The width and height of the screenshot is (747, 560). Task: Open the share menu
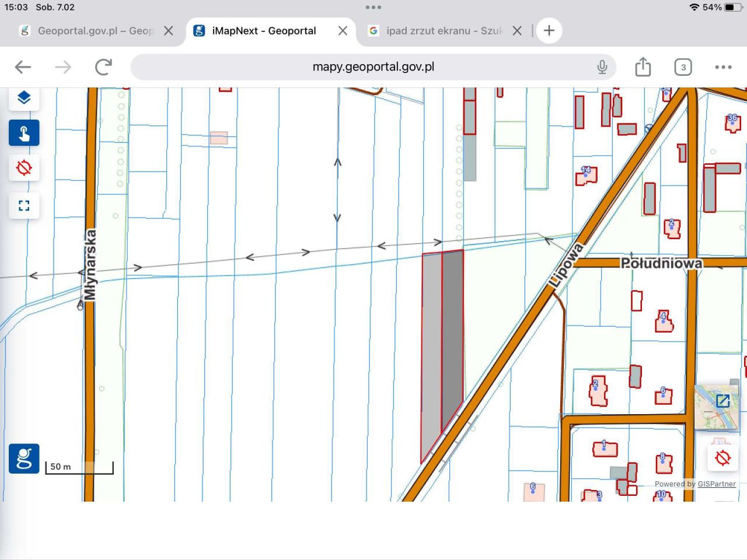point(643,67)
